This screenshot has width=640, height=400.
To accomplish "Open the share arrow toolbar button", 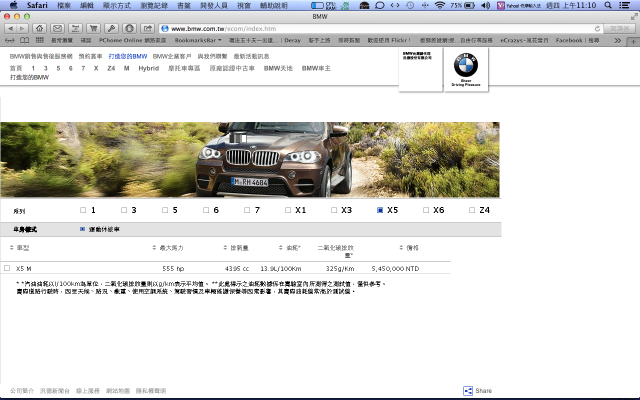I will click(147, 29).
